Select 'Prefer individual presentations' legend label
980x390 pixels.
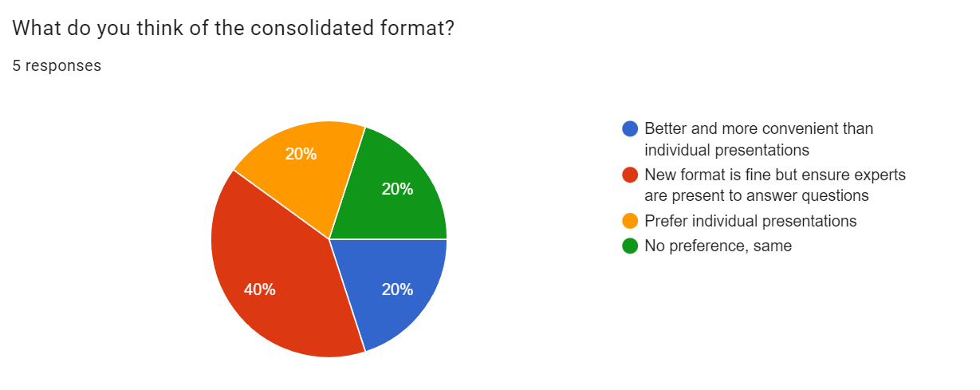pyautogui.click(x=750, y=221)
